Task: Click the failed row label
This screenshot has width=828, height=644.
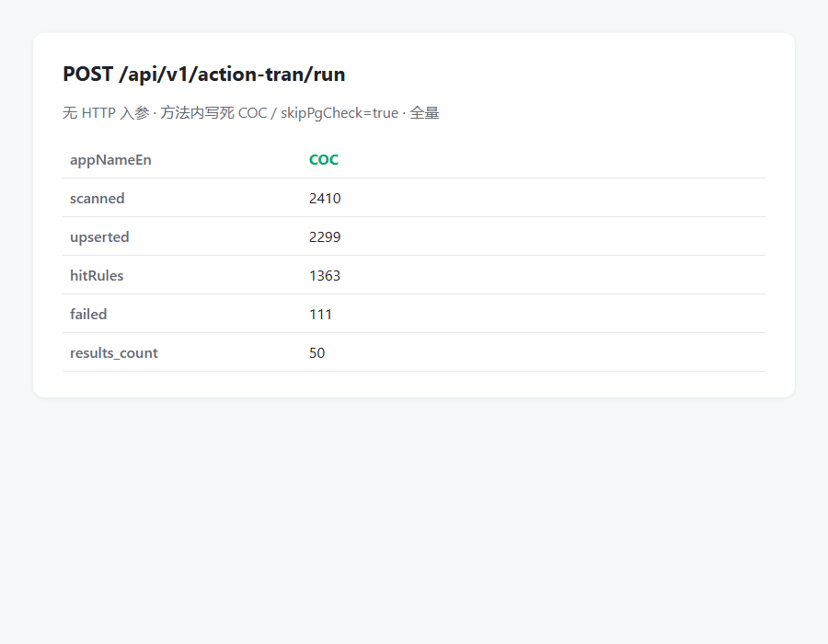Action: [x=88, y=314]
